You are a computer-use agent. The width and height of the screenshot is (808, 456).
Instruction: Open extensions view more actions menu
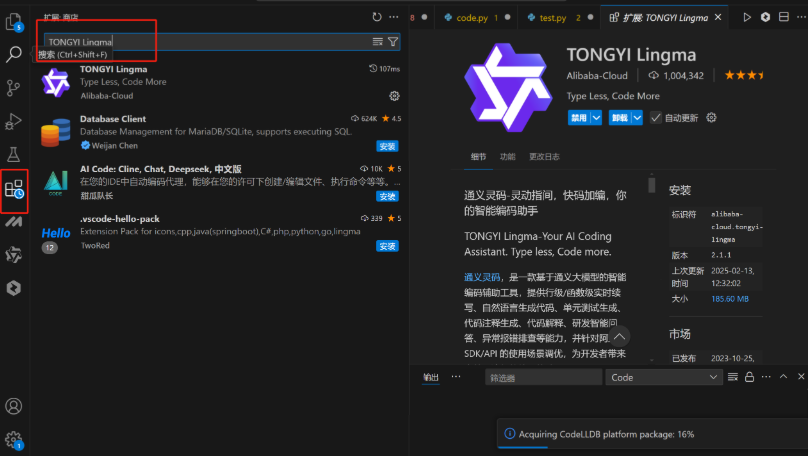point(394,17)
